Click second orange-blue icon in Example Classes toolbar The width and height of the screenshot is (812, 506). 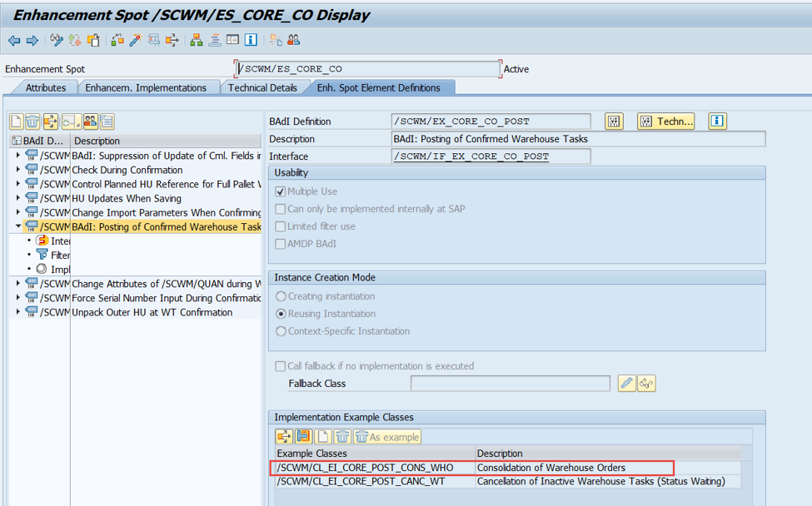[x=303, y=437]
